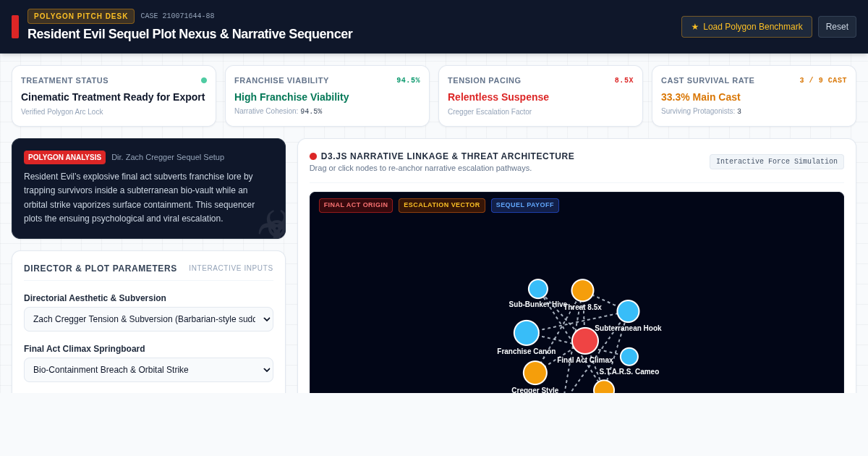The height and width of the screenshot is (456, 868).
Task: Click the Polygon Pitch Desk badge
Action: click(81, 16)
